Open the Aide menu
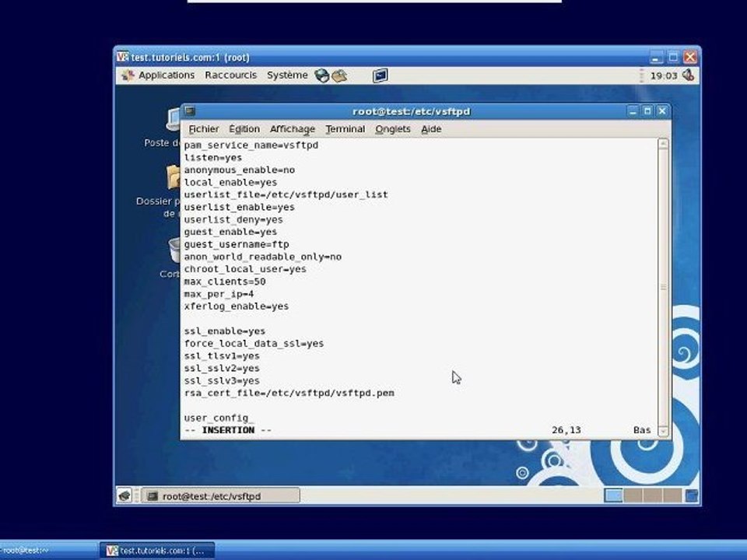Viewport: 747px width, 560px height. (431, 129)
